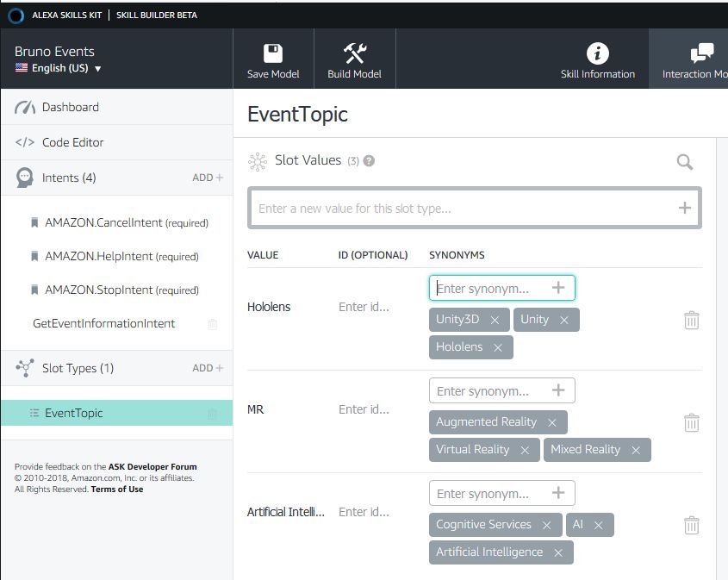This screenshot has height=580, width=728.
Task: Add a new slot type with ADD +
Action: (x=207, y=368)
